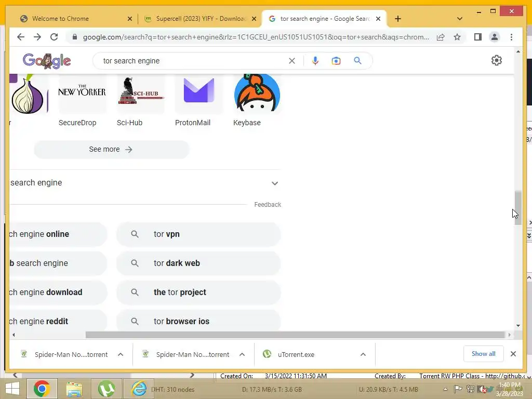The image size is (532, 399).
Task: Reload the Google search page
Action: pyautogui.click(x=54, y=37)
